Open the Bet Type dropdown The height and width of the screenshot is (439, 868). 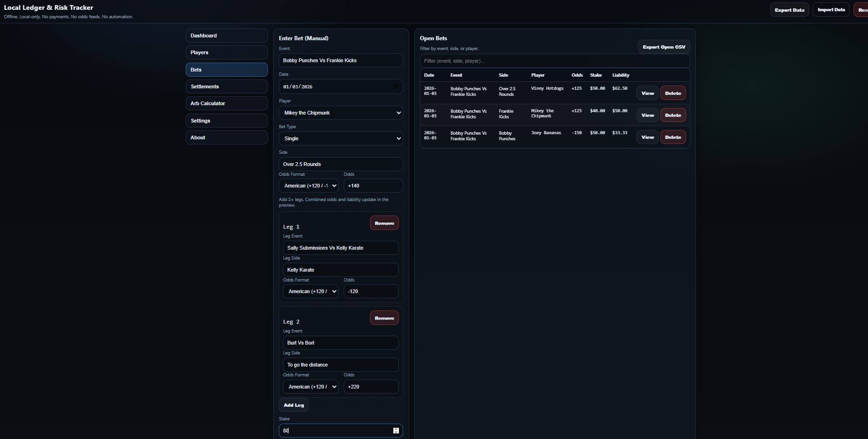click(340, 138)
